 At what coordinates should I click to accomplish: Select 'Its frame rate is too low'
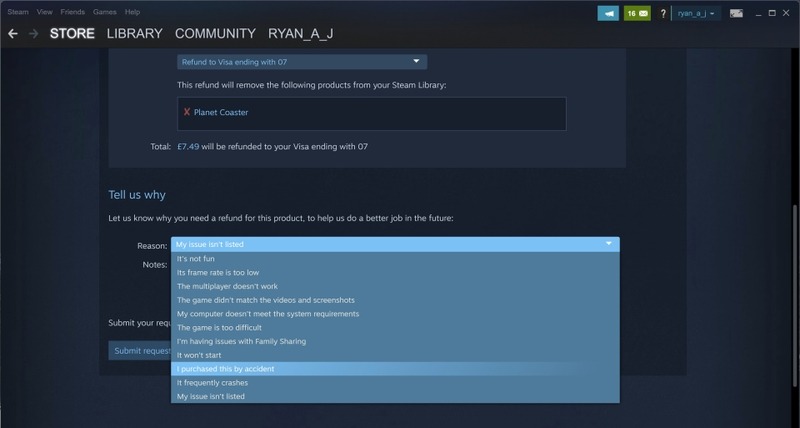[x=395, y=272]
